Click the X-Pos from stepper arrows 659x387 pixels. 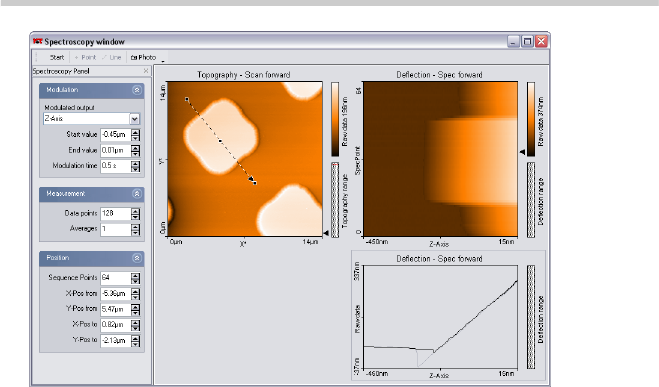click(135, 294)
